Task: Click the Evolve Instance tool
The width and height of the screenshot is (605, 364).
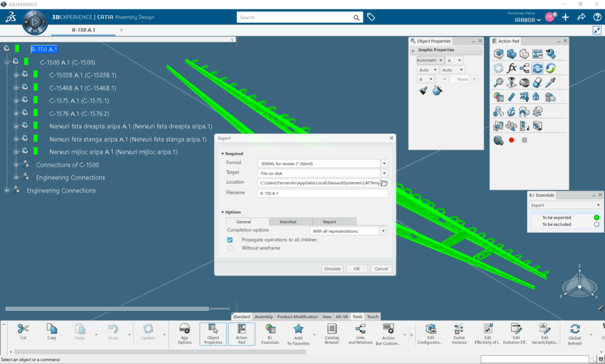Action: pos(459,333)
